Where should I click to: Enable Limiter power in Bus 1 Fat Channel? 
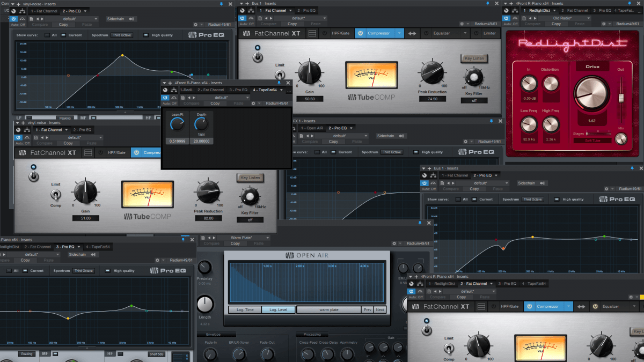475,33
